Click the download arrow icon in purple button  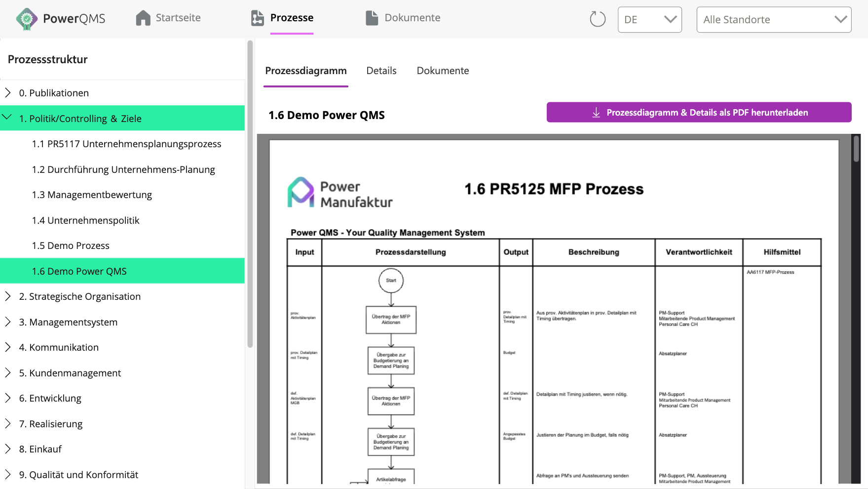pos(596,113)
